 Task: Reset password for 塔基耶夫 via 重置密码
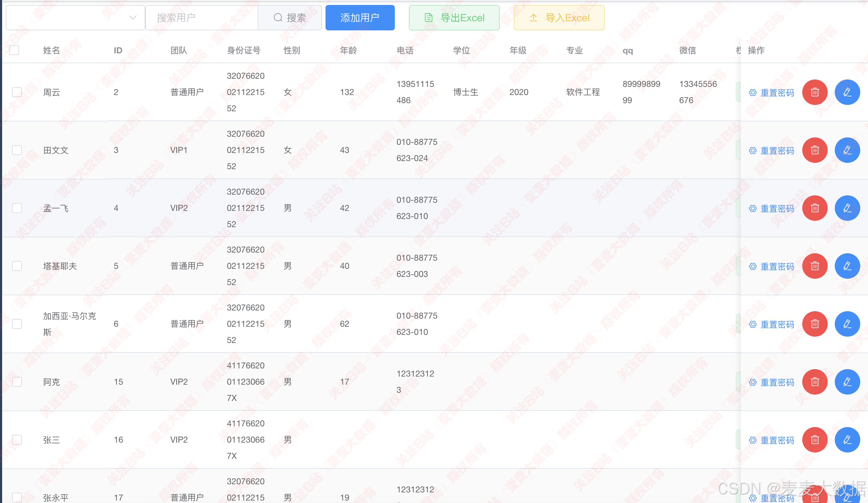[772, 266]
